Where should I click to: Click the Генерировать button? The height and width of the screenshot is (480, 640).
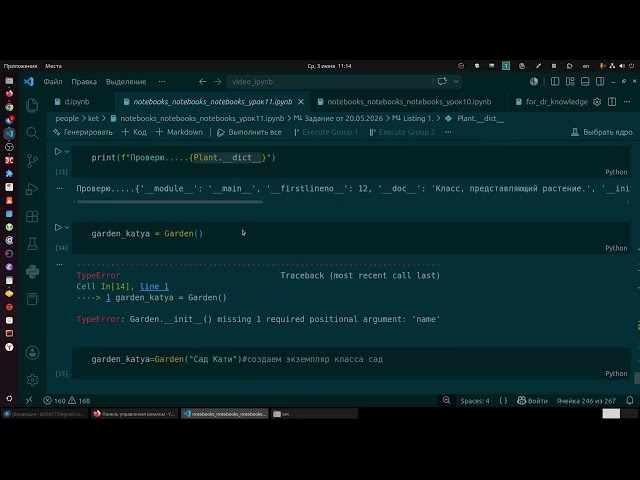[83, 132]
